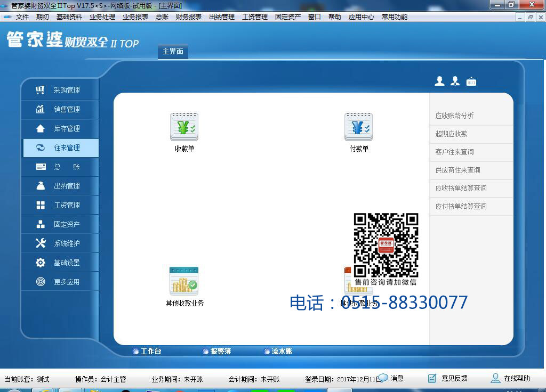Open the 窗口 menu
546x392 pixels.
314,17
